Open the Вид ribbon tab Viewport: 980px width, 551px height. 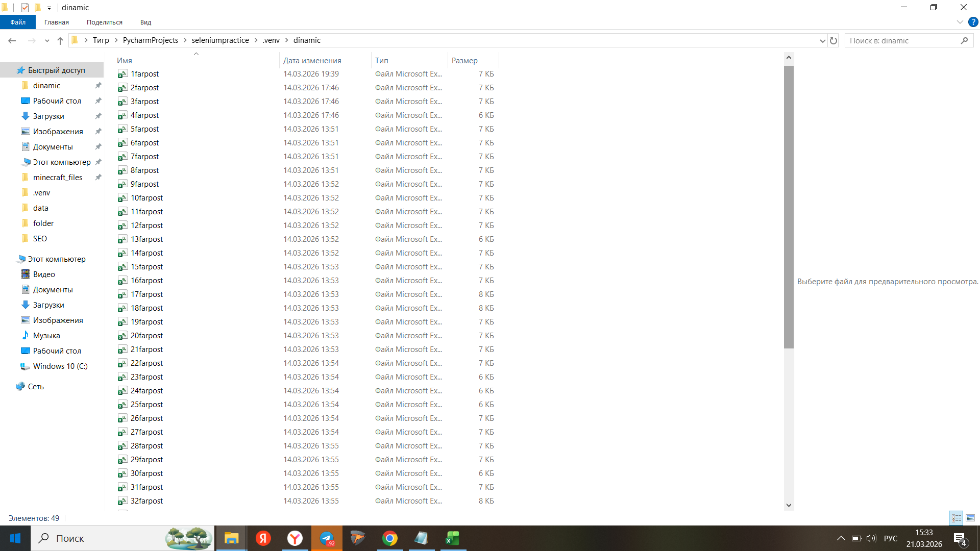click(x=145, y=22)
